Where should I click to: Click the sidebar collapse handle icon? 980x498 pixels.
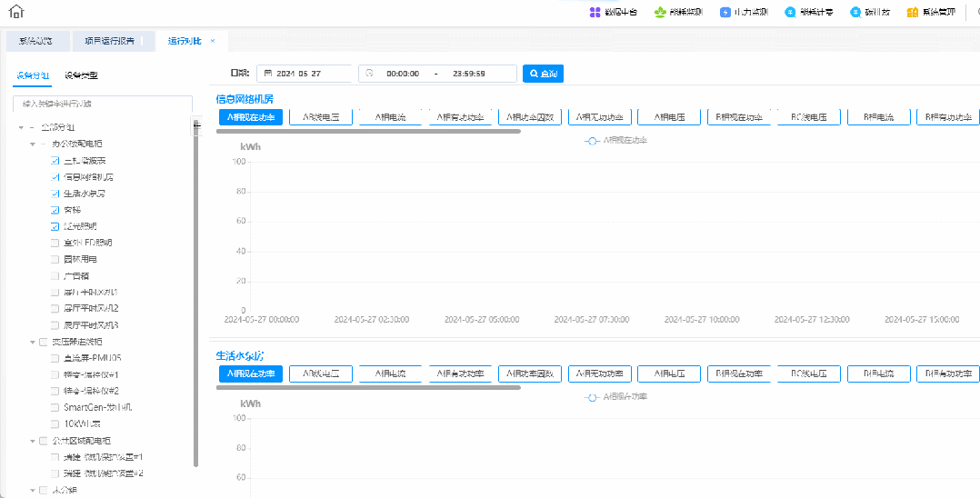click(x=197, y=126)
